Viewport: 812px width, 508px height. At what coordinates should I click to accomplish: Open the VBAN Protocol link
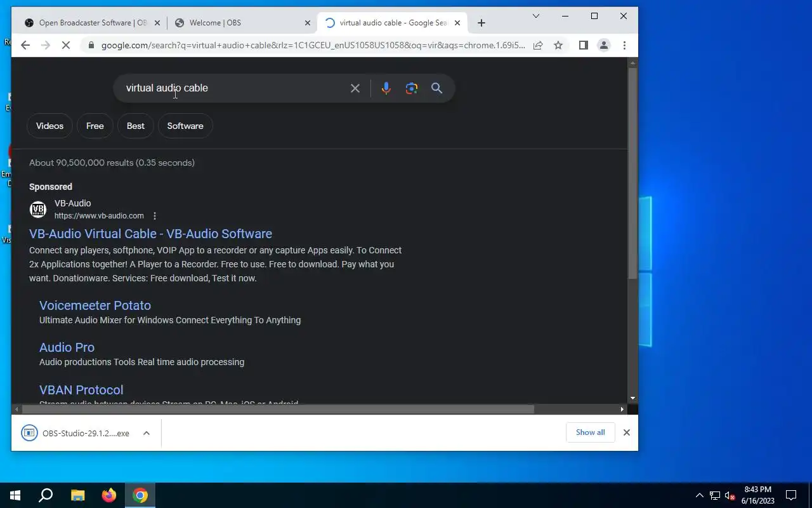pos(81,390)
